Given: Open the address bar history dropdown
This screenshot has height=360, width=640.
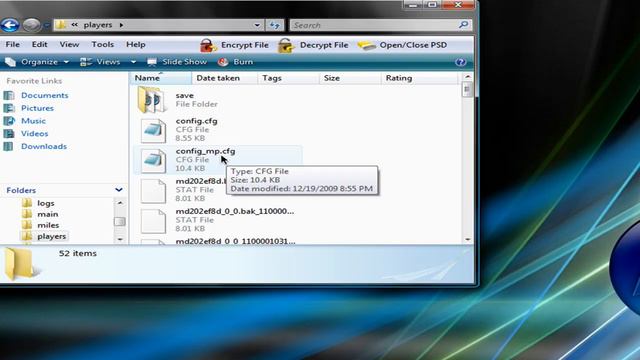Looking at the screenshot, I should [257, 25].
